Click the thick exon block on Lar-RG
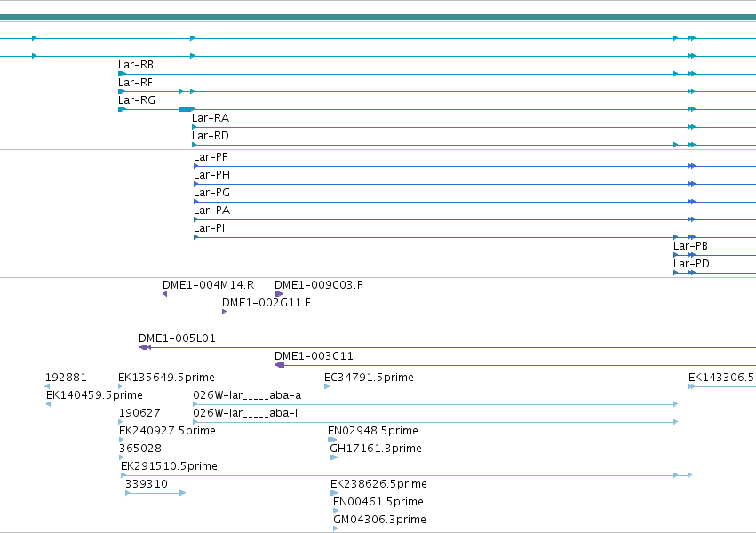Viewport: 756px width, 533px height. point(186,109)
